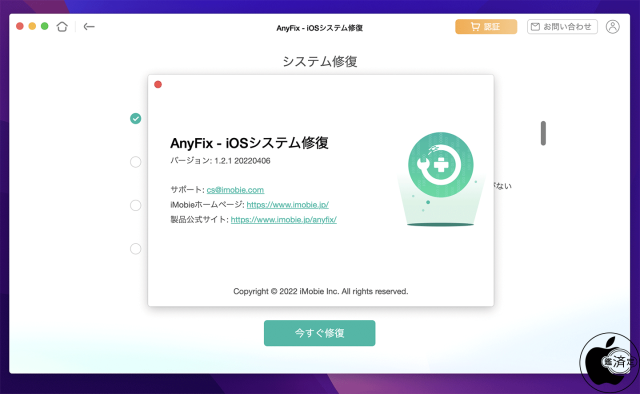This screenshot has height=394, width=640.
Task: Close the About dialog with red dot
Action: click(x=158, y=85)
